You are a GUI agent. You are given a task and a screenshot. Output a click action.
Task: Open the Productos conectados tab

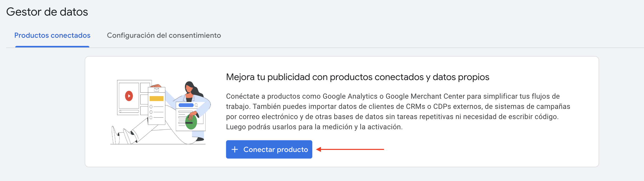(x=52, y=35)
